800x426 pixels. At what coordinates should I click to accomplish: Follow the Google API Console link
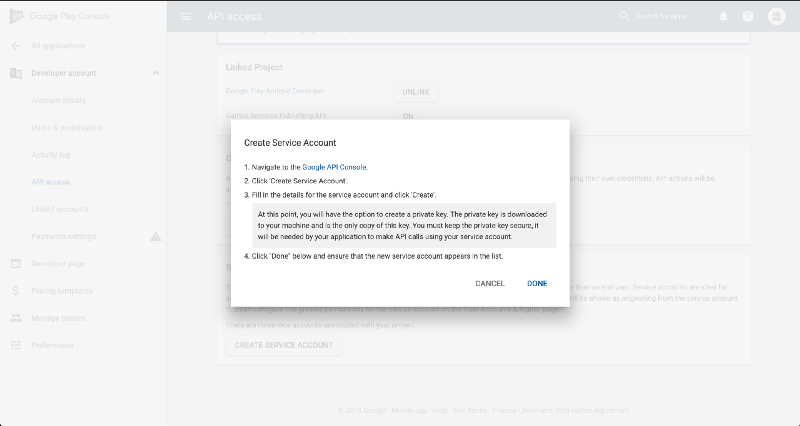tap(334, 167)
